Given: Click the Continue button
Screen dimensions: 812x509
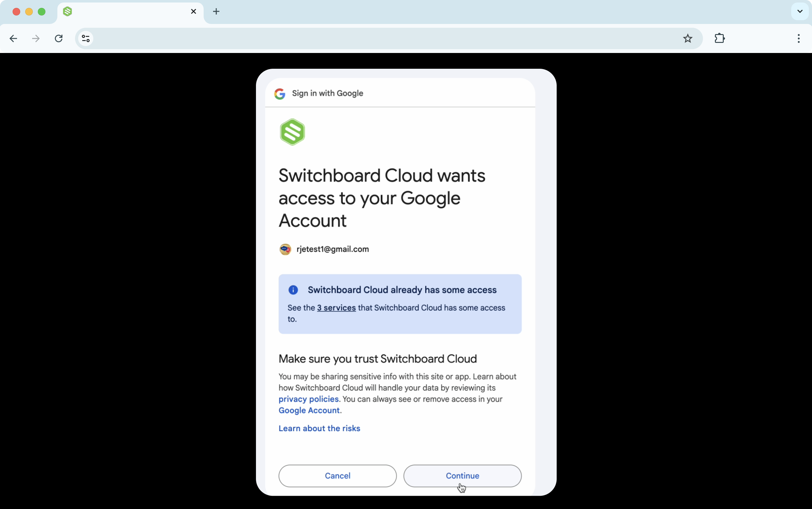Looking at the screenshot, I should 462,476.
